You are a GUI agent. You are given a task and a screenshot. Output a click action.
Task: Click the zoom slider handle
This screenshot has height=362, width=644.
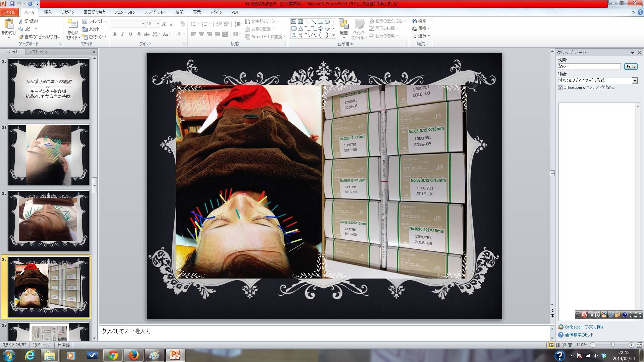(x=613, y=345)
